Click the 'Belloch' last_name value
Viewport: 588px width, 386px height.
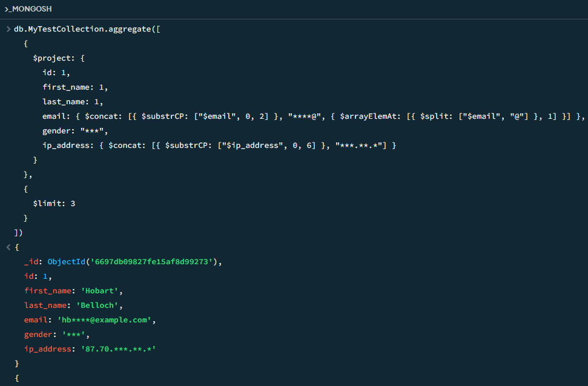[97, 305]
